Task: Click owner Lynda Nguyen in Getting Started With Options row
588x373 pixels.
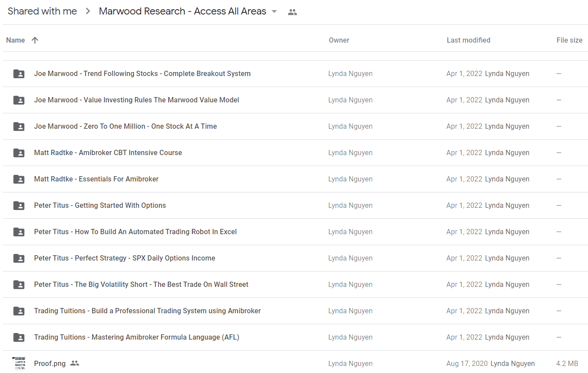Action: 350,206
